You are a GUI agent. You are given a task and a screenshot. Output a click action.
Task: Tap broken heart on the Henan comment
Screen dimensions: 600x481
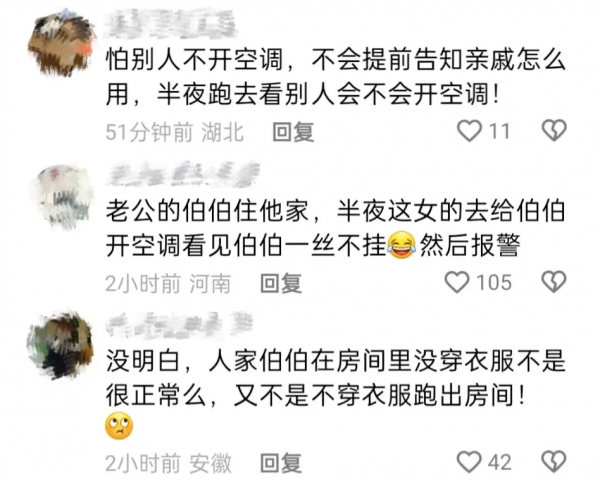coord(554,282)
